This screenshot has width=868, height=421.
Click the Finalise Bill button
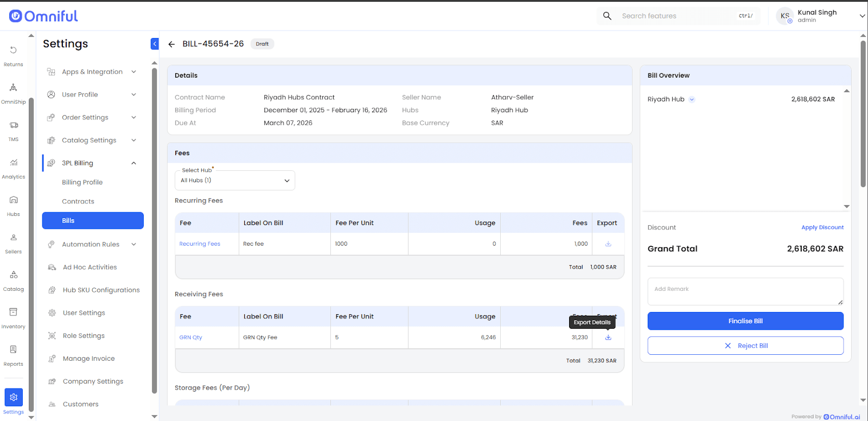[745, 321]
